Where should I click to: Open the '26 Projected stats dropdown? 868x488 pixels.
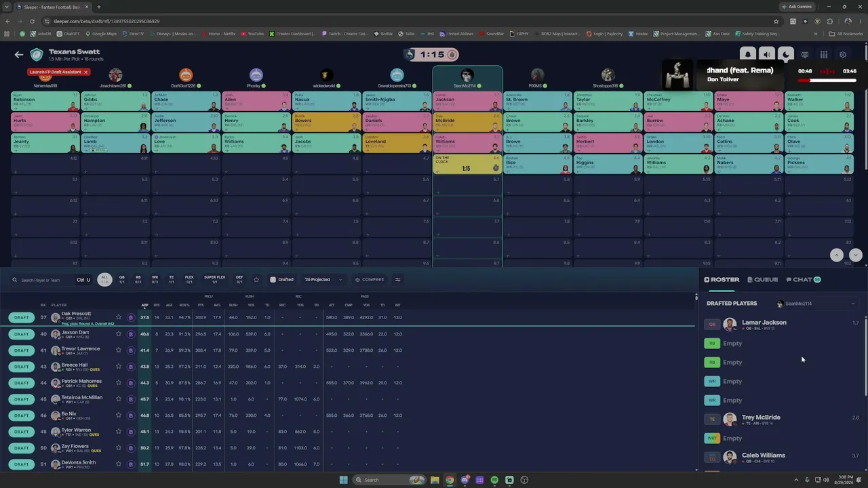[322, 279]
